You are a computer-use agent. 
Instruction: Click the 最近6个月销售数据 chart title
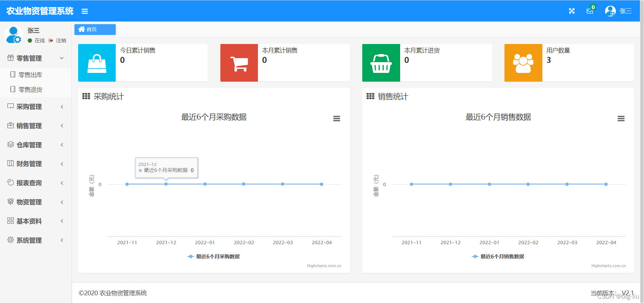pyautogui.click(x=498, y=117)
